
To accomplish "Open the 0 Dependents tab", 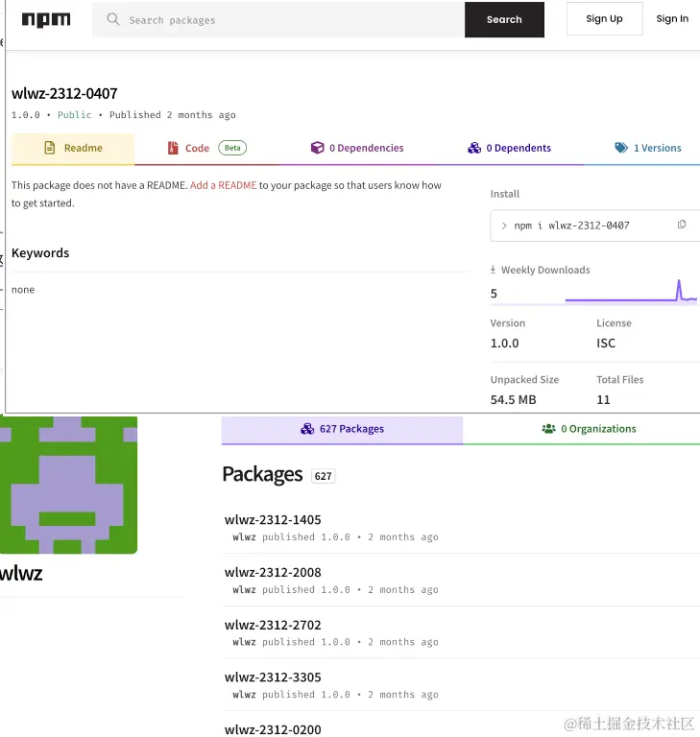I will pyautogui.click(x=510, y=149).
